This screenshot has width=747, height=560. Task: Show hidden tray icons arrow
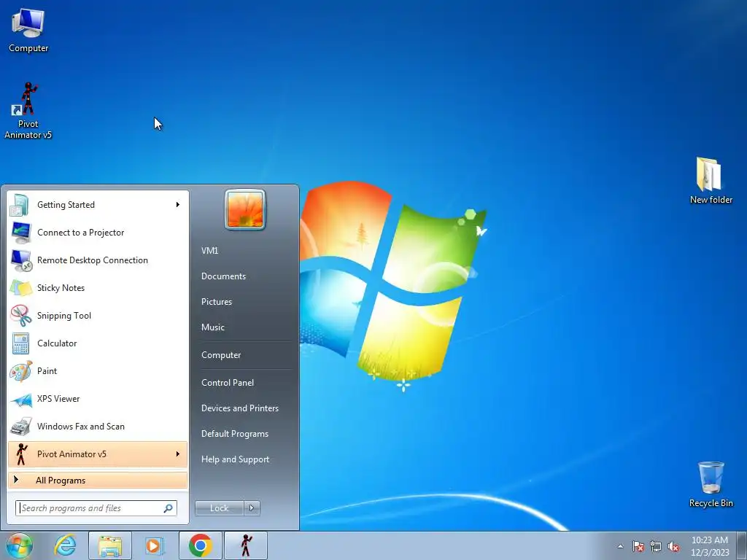(x=620, y=547)
